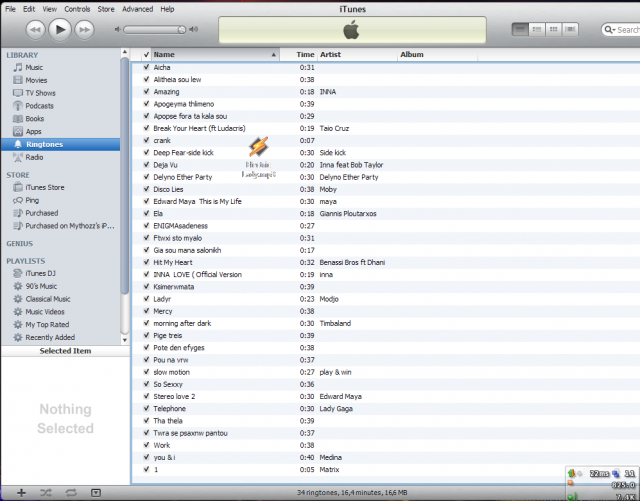Hide the item artwork viewer
Viewport: 640px width, 501px height.
coord(96,493)
